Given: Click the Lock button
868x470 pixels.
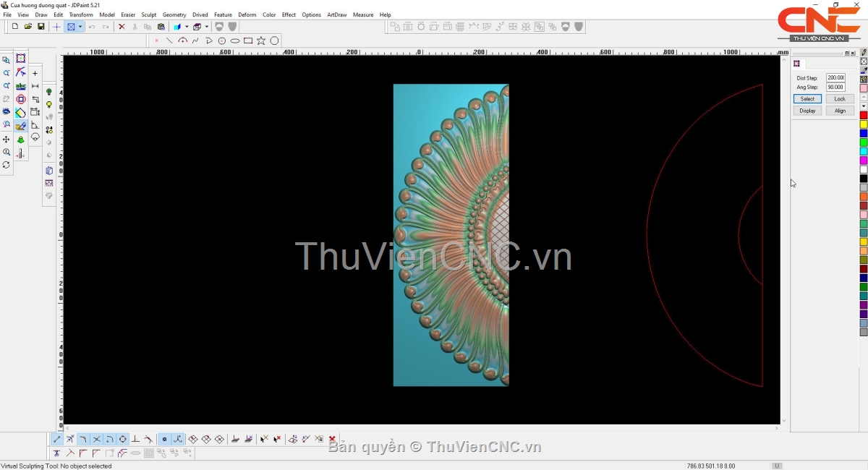Looking at the screenshot, I should [x=839, y=99].
